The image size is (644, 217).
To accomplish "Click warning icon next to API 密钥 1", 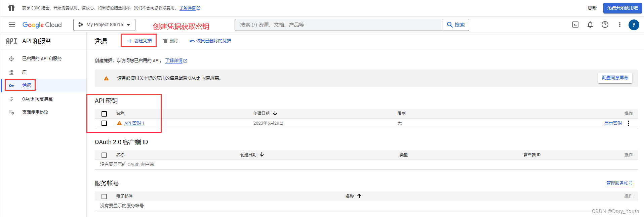I will [119, 123].
